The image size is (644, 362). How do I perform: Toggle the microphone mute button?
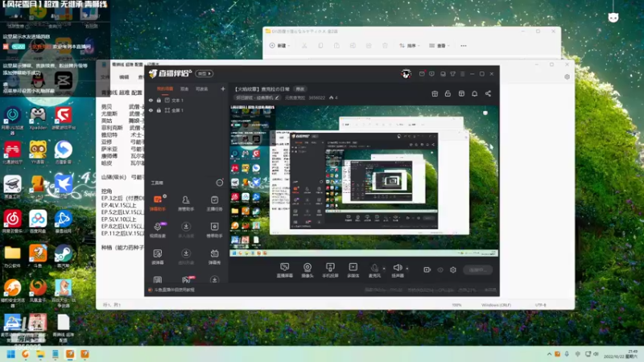pos(374,270)
